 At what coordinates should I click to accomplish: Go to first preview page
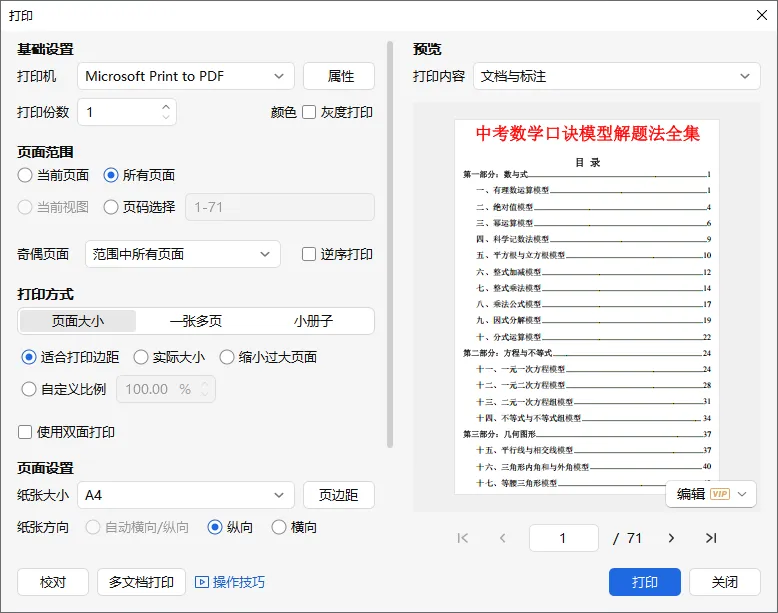462,538
